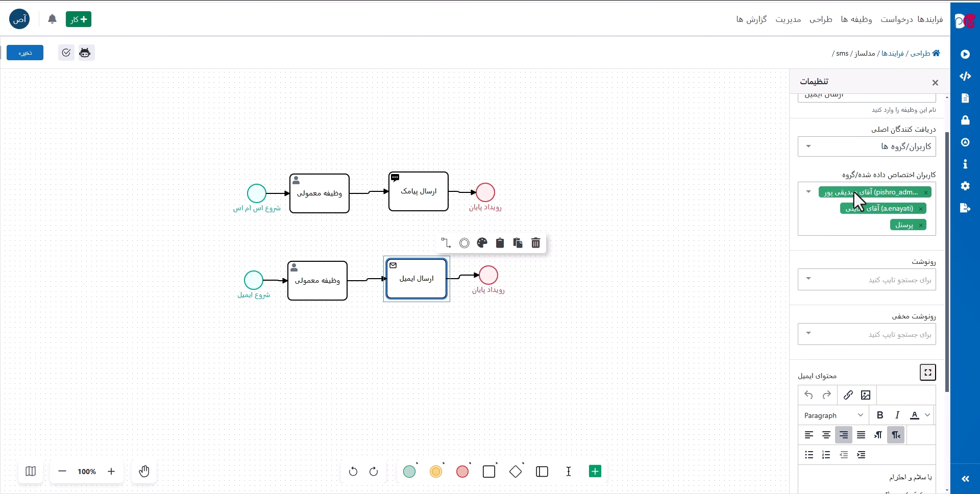Enable right text alignment

(844, 435)
